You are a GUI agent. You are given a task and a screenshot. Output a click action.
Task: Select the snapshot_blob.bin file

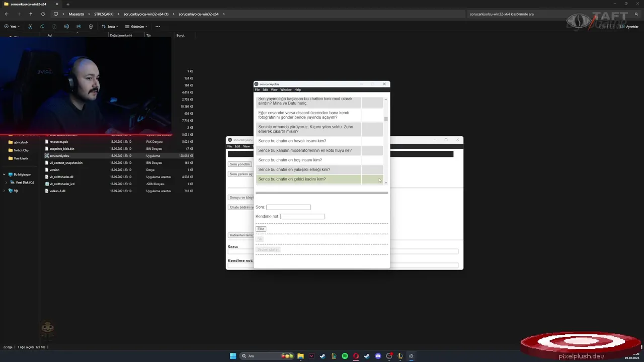point(119,149)
